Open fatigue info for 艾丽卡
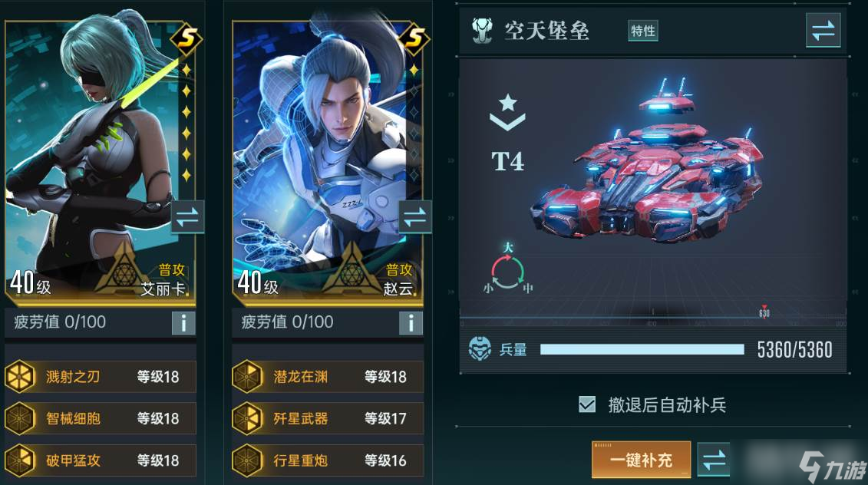This screenshot has height=485, width=868. coord(183,323)
